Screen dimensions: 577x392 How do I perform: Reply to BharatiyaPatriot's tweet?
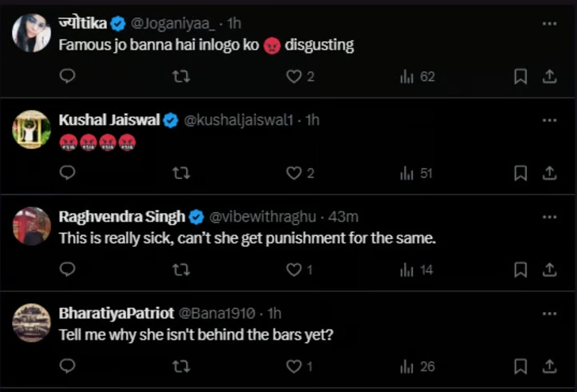click(67, 367)
